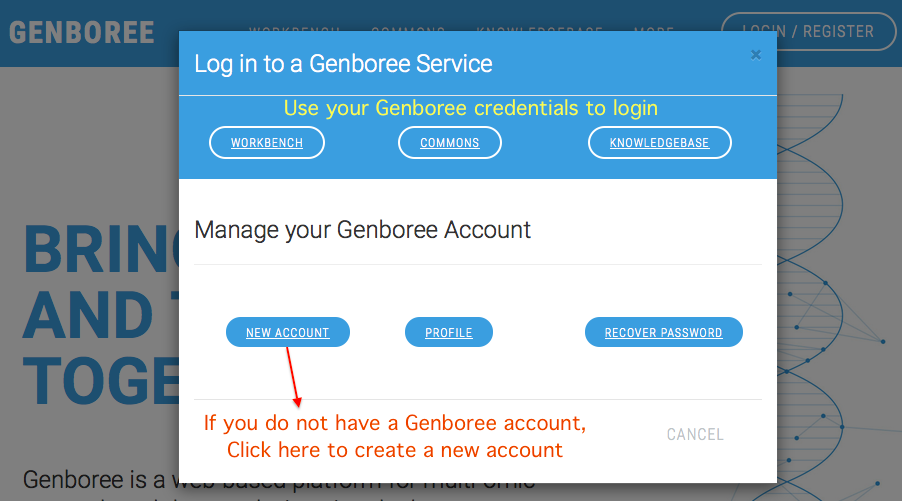902x501 pixels.
Task: Click the red arrow pointing to New Account
Action: pyautogui.click(x=293, y=375)
